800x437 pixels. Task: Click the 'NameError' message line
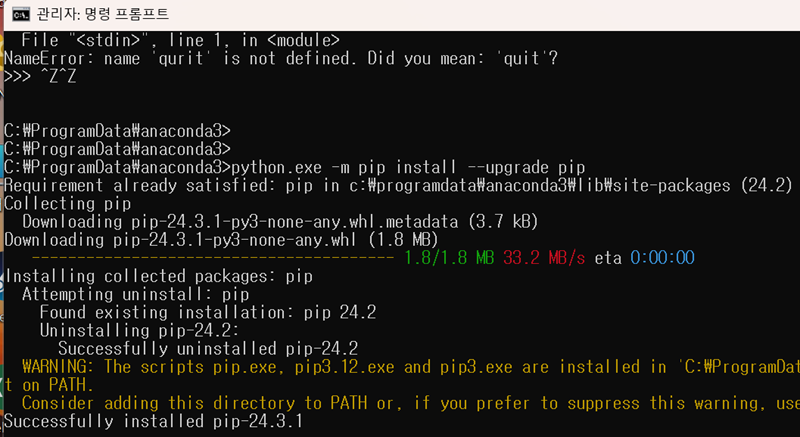click(280, 58)
